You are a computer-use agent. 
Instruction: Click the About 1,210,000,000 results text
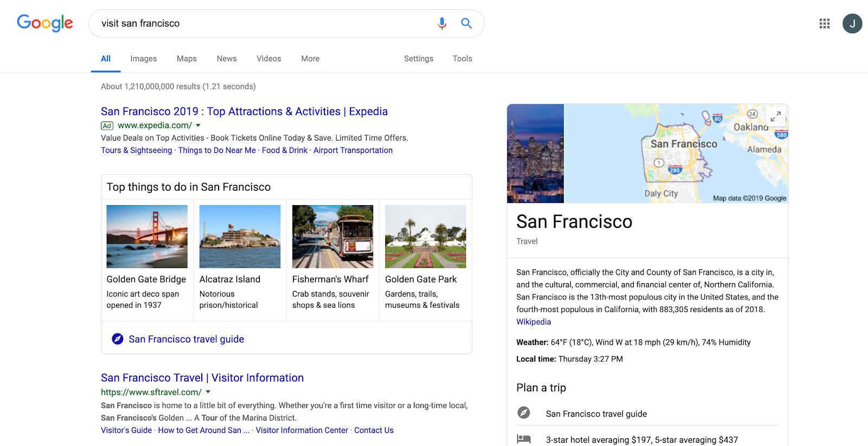pyautogui.click(x=178, y=86)
